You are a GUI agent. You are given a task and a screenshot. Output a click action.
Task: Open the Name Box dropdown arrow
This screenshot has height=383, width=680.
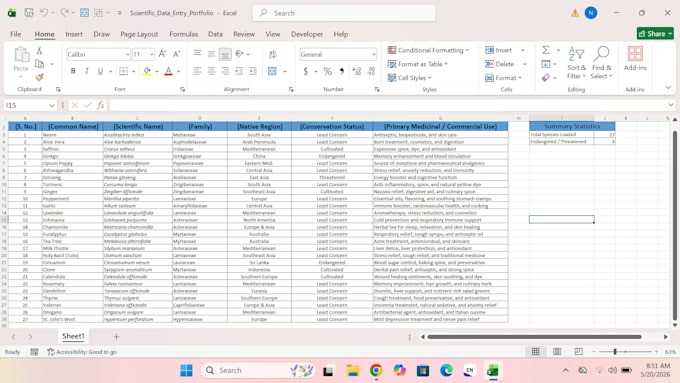tap(52, 105)
